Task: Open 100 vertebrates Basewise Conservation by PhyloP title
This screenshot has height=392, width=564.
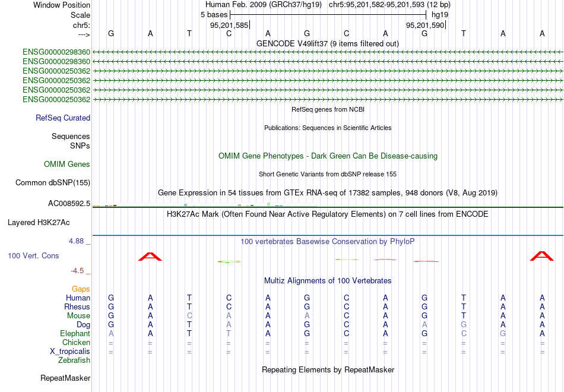Action: point(328,242)
